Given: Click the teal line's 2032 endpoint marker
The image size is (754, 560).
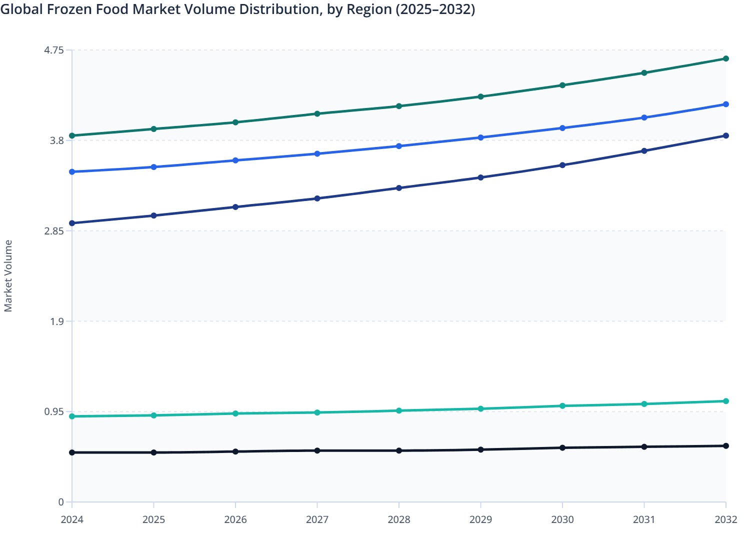Looking at the screenshot, I should pyautogui.click(x=726, y=401).
